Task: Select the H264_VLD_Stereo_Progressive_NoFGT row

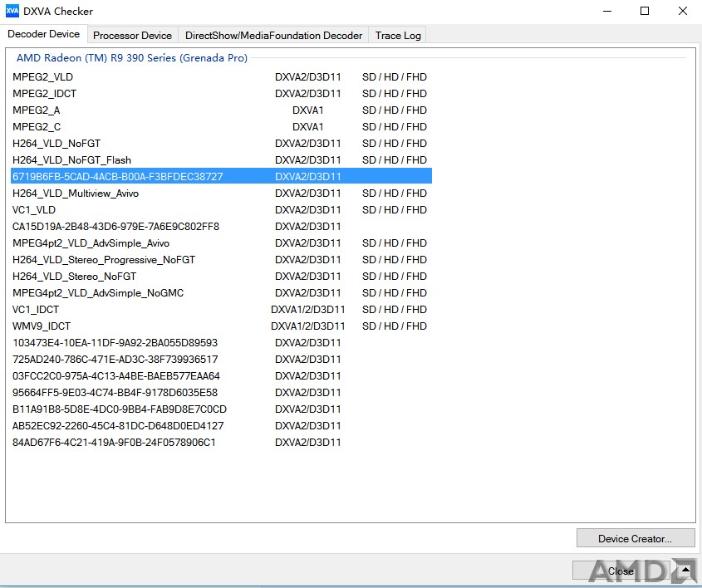Action: click(x=221, y=260)
